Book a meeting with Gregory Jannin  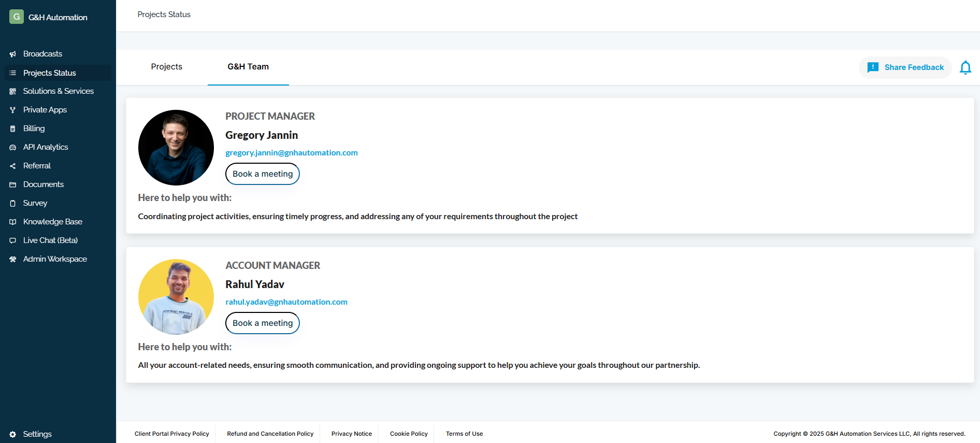pos(263,174)
